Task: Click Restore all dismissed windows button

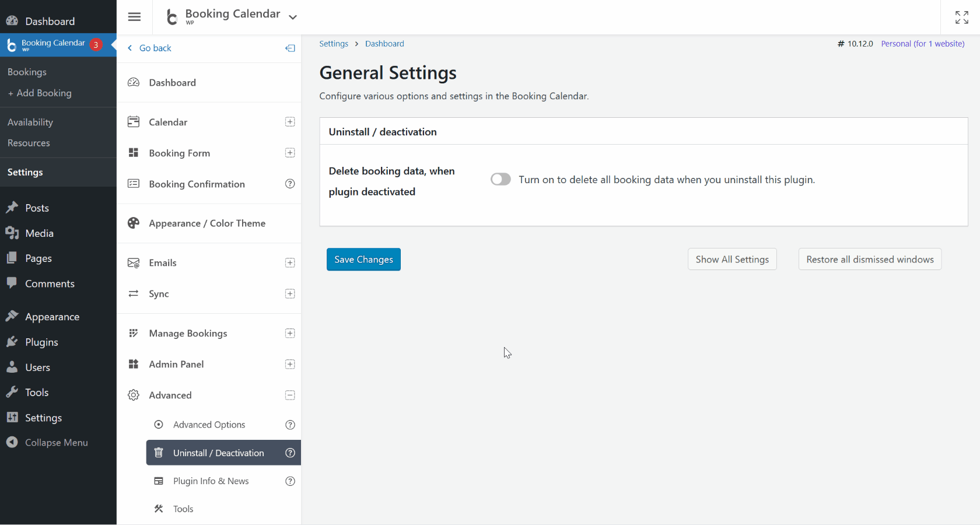Action: point(870,260)
